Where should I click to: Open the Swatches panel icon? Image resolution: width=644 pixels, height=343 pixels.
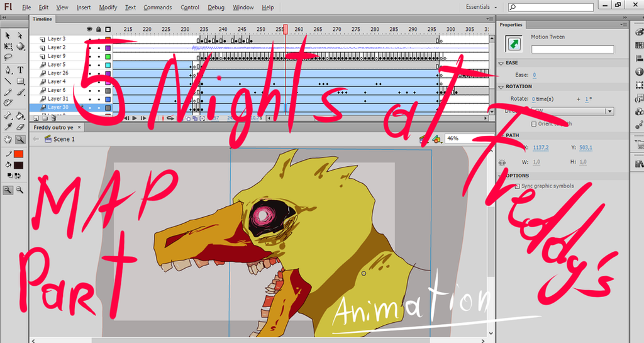(x=640, y=45)
